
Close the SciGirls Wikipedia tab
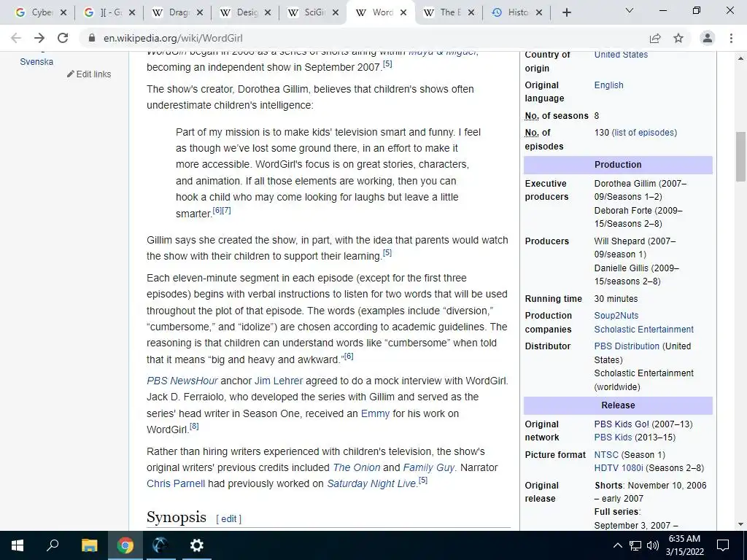(336, 13)
